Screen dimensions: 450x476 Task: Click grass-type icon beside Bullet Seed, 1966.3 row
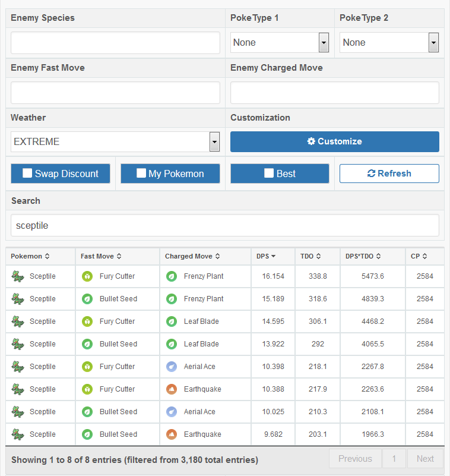pyautogui.click(x=87, y=434)
